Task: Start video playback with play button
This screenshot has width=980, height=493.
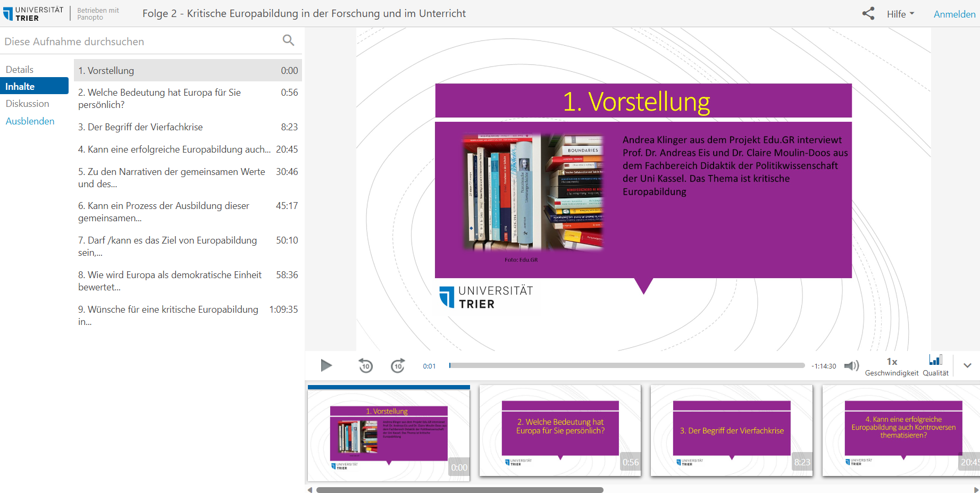Action: [x=326, y=365]
